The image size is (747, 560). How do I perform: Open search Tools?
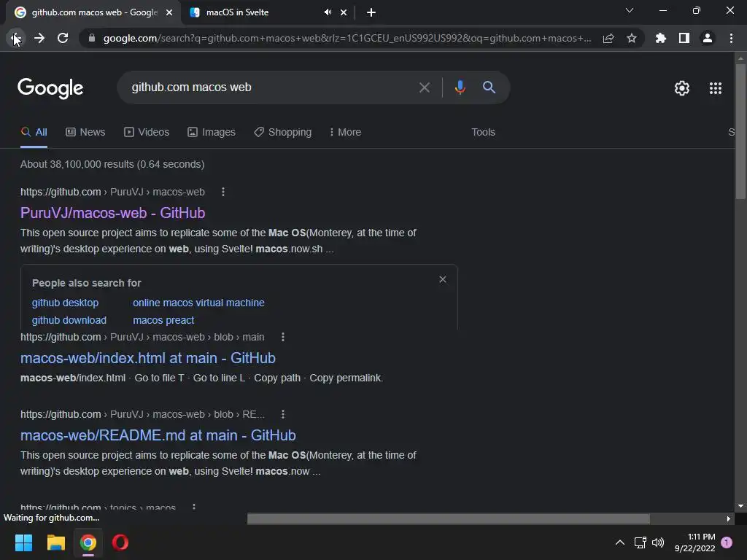point(483,133)
